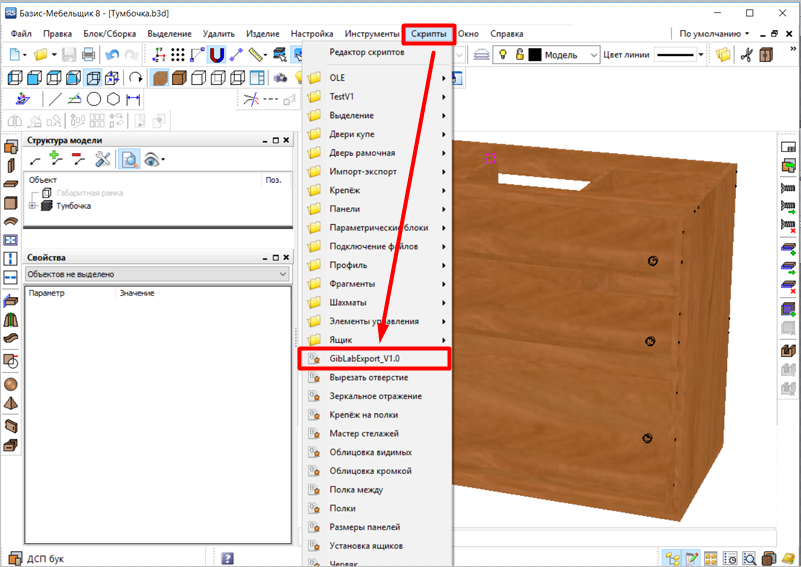The image size is (801, 567).
Task: Toggle the magnet snap mode
Action: [x=217, y=54]
